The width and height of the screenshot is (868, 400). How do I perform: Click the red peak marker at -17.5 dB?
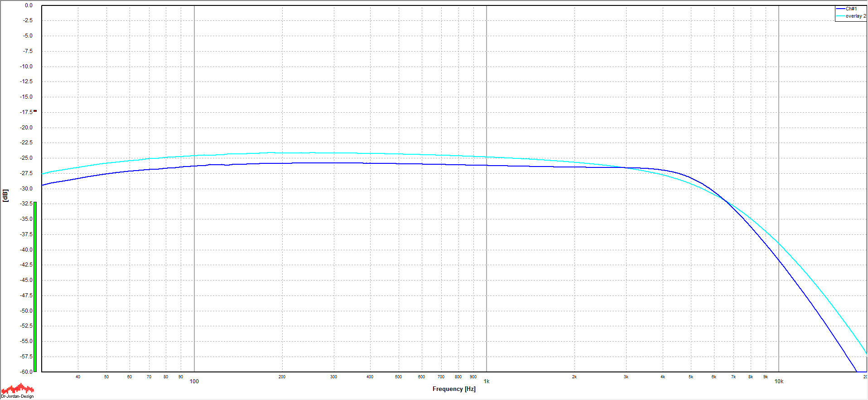[35, 111]
